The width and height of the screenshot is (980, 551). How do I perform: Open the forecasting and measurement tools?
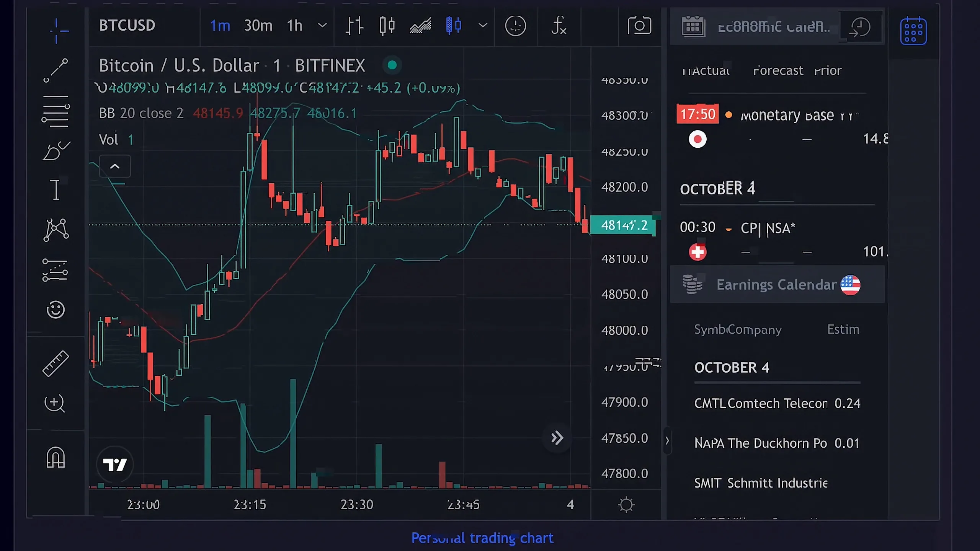point(55,270)
